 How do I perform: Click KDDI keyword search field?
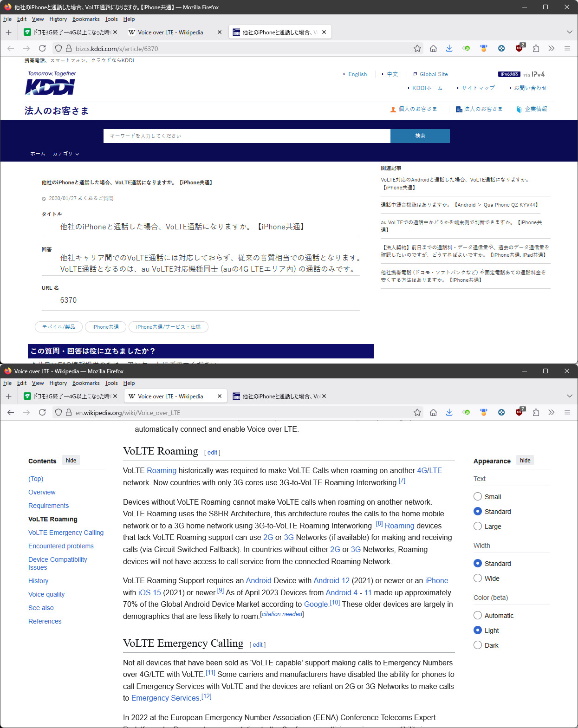247,136
